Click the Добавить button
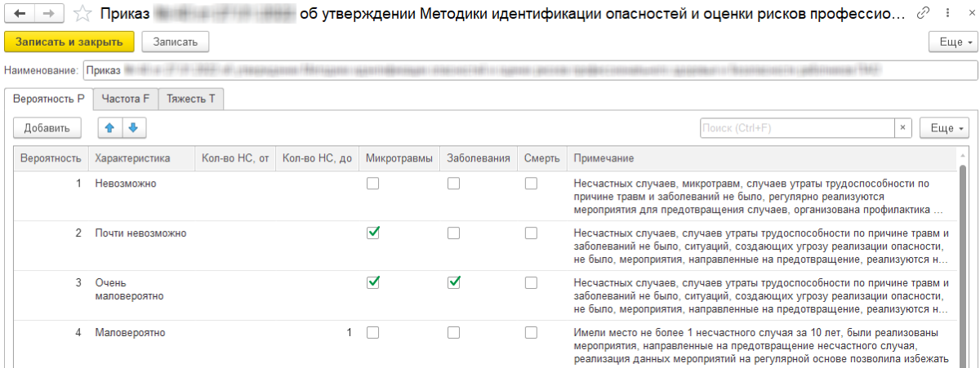This screenshot has width=980, height=368. [47, 128]
